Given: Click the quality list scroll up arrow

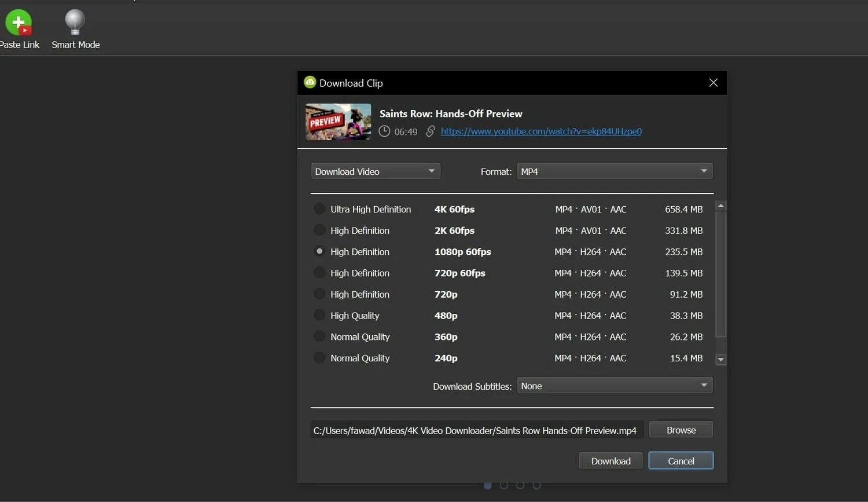Looking at the screenshot, I should click(720, 206).
